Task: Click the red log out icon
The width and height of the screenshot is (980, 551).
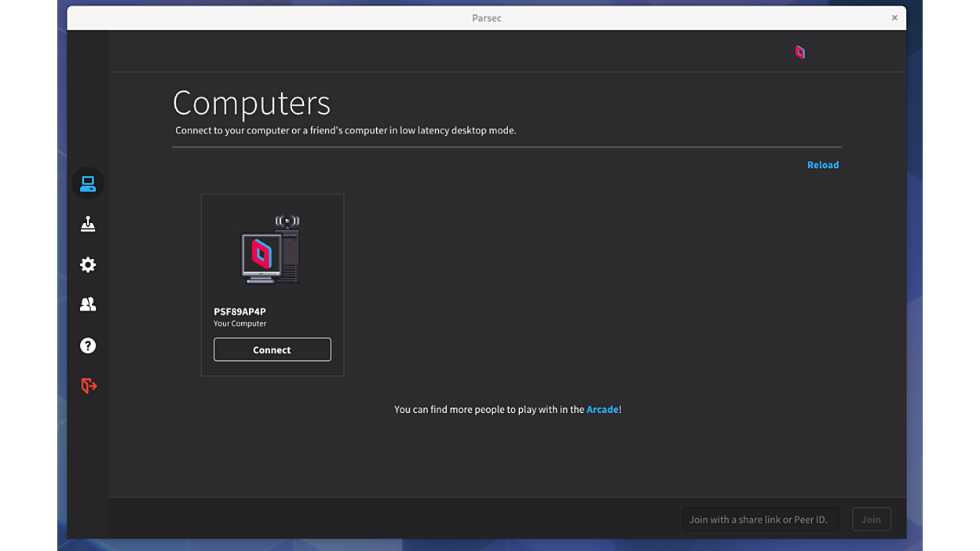Action: 89,386
